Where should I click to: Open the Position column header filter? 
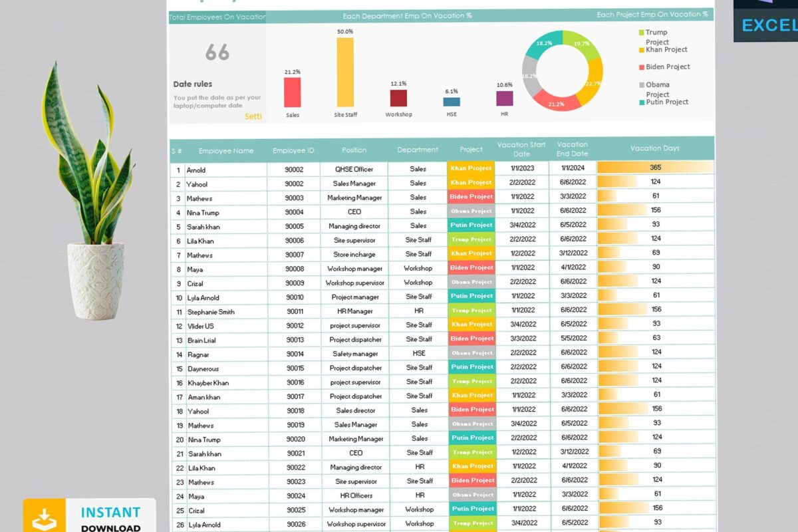[x=354, y=150]
